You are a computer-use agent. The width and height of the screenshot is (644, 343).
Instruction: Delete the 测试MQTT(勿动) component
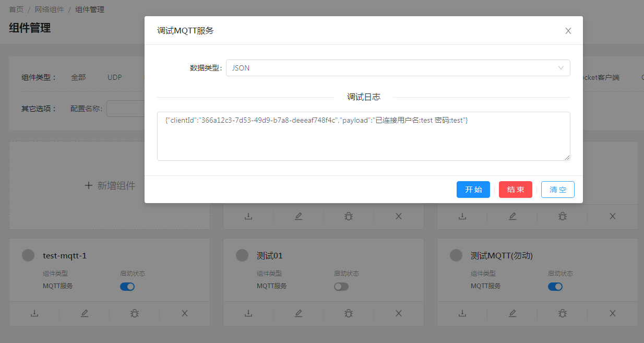point(613,313)
